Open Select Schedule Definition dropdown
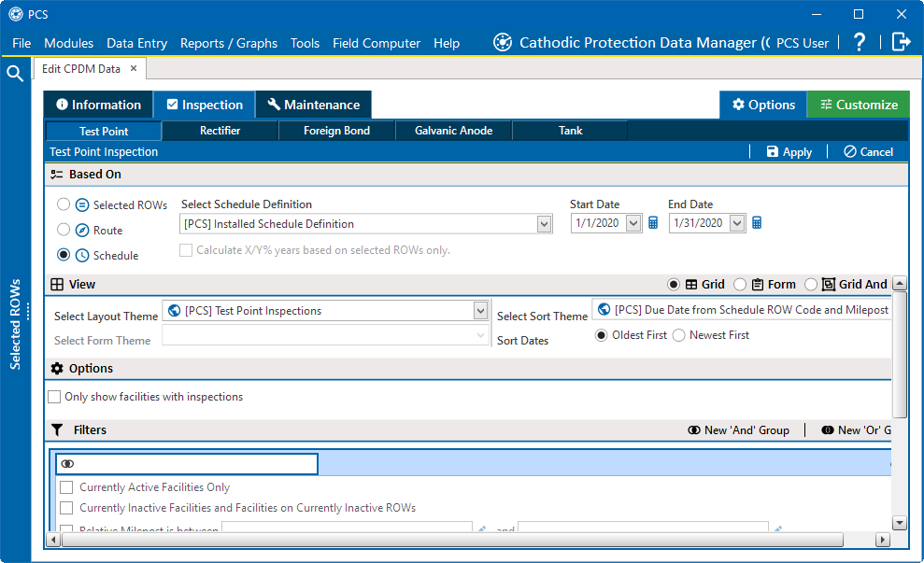This screenshot has width=924, height=563. pos(544,224)
